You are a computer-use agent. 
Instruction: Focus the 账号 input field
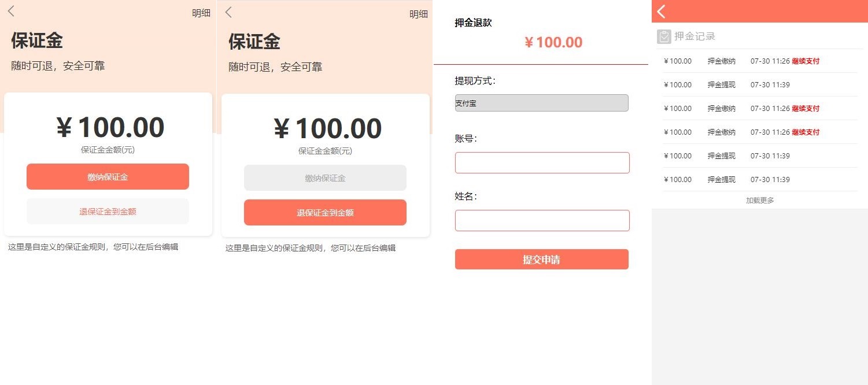[542, 162]
